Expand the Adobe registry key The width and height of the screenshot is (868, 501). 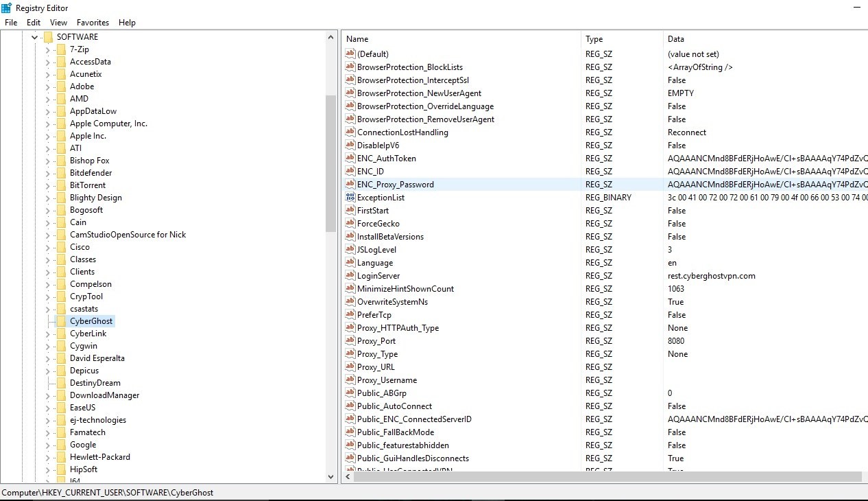(x=47, y=86)
